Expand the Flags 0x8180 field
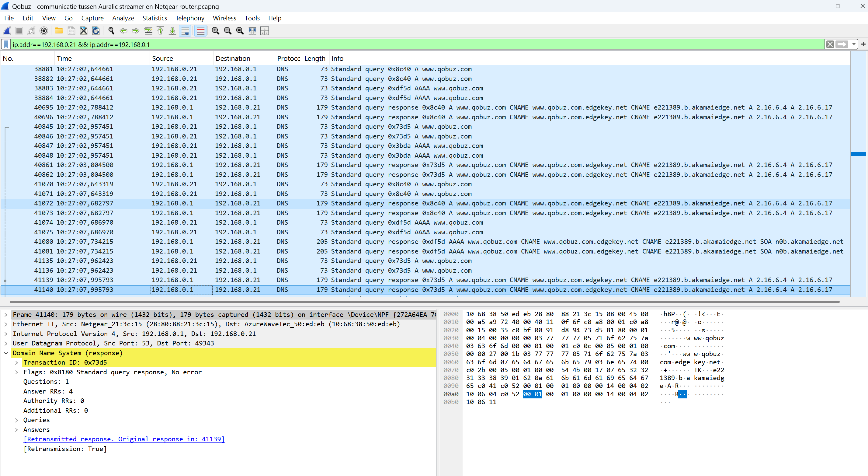 (16, 372)
